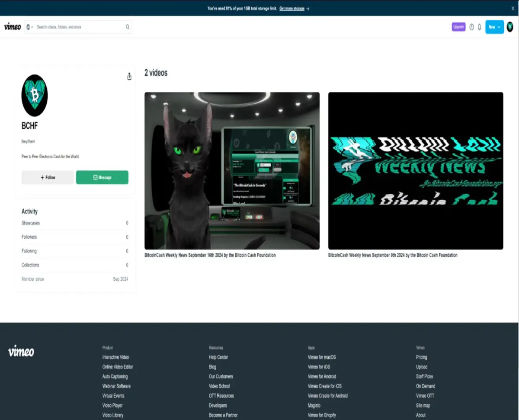Image resolution: width=519 pixels, height=420 pixels.
Task: Open the Following activity row
Action: (x=75, y=251)
